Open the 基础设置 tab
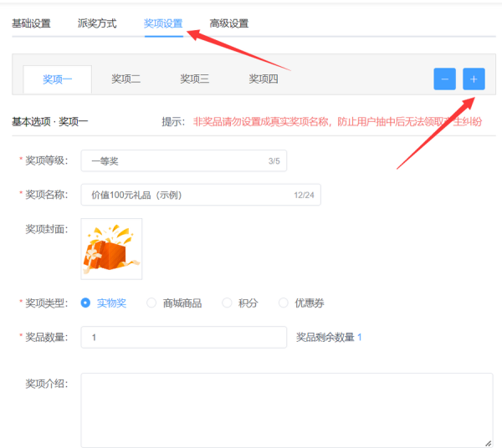 pyautogui.click(x=31, y=23)
